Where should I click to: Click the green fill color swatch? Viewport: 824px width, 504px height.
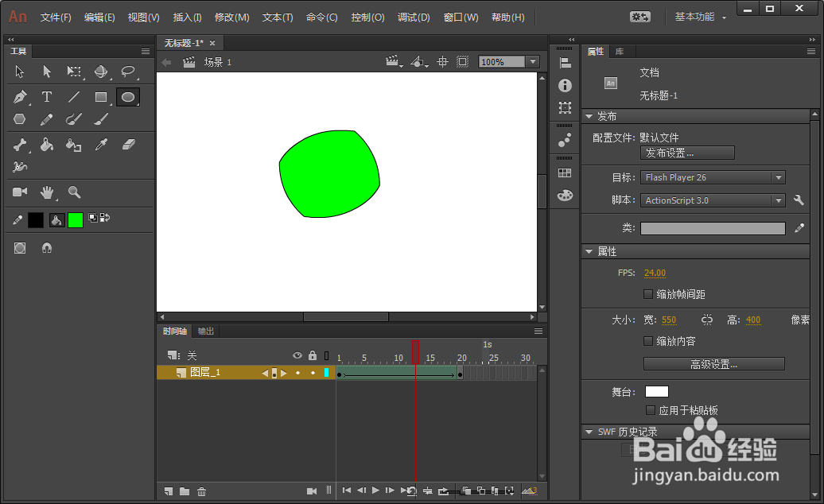(x=76, y=220)
